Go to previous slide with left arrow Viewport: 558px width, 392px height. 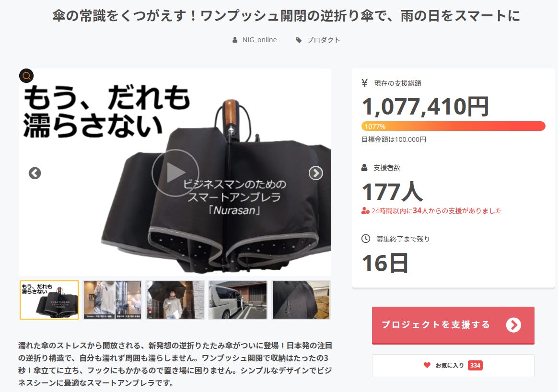[x=35, y=173]
